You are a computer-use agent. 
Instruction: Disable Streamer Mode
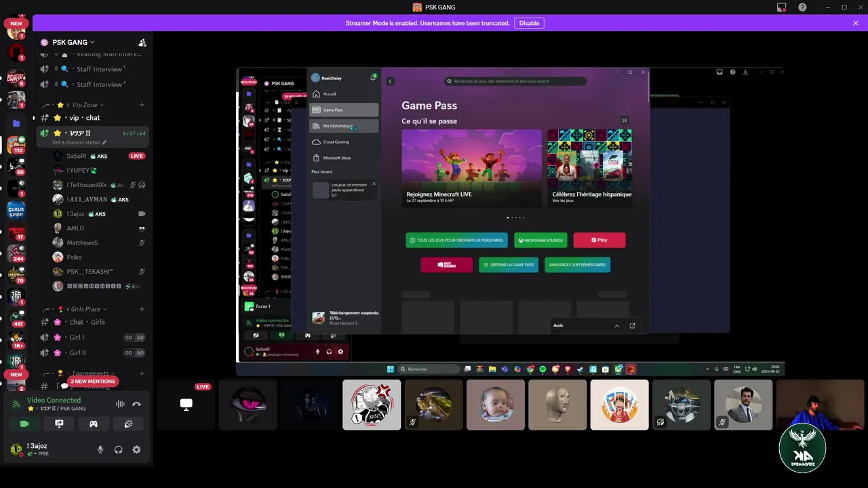coord(529,23)
